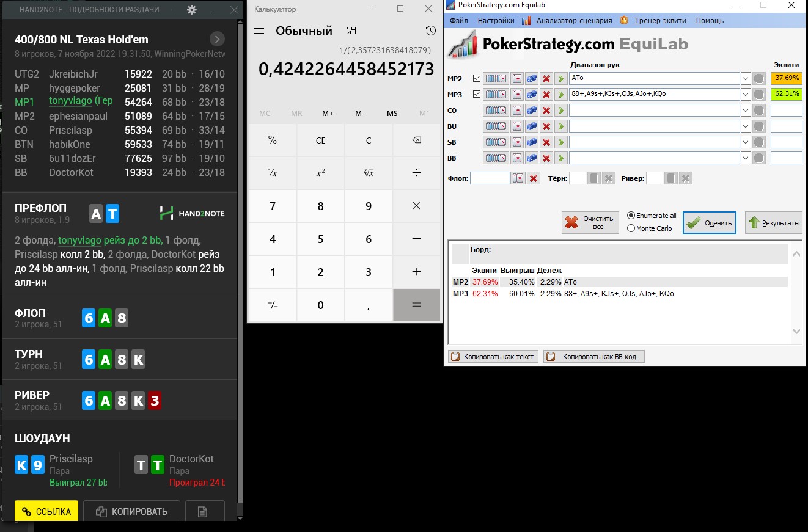
Task: Uncheck the MP2 player checkbox in Equilab
Action: [x=477, y=78]
